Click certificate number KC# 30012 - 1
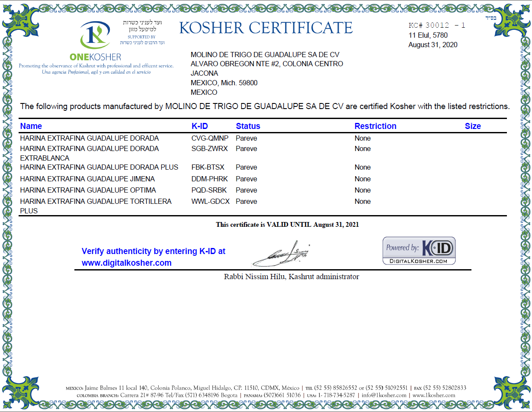This screenshot has height=412, width=532. (437, 26)
